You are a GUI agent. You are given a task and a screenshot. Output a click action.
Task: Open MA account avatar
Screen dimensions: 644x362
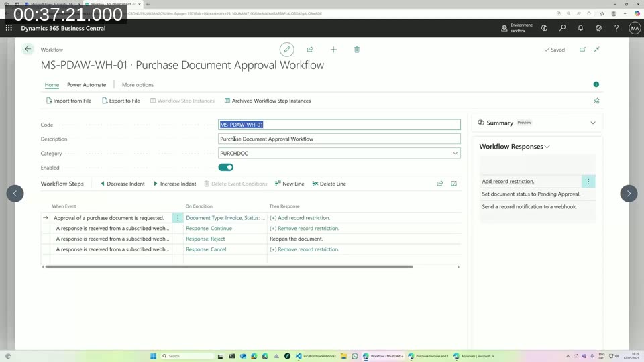coord(635,28)
